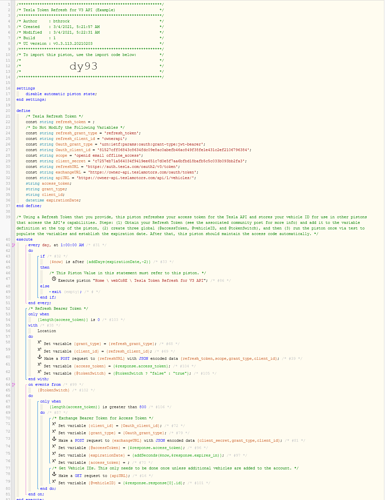Click the scope 'openid email offline_access' definition
Image resolution: width=387 pixels, height=500 pixels.
84,156
